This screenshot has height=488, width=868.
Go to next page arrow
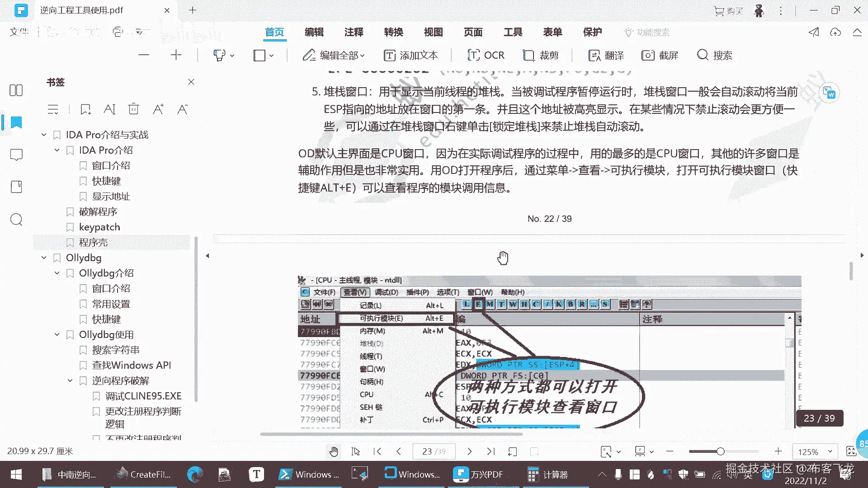pos(469,451)
